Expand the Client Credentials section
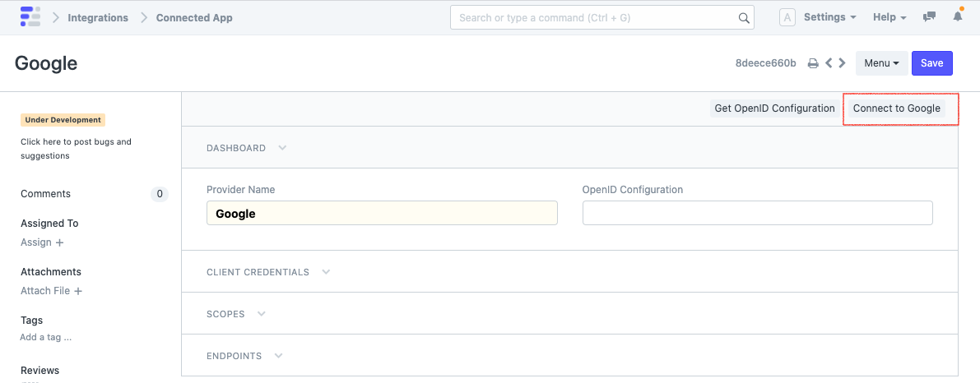 (326, 272)
